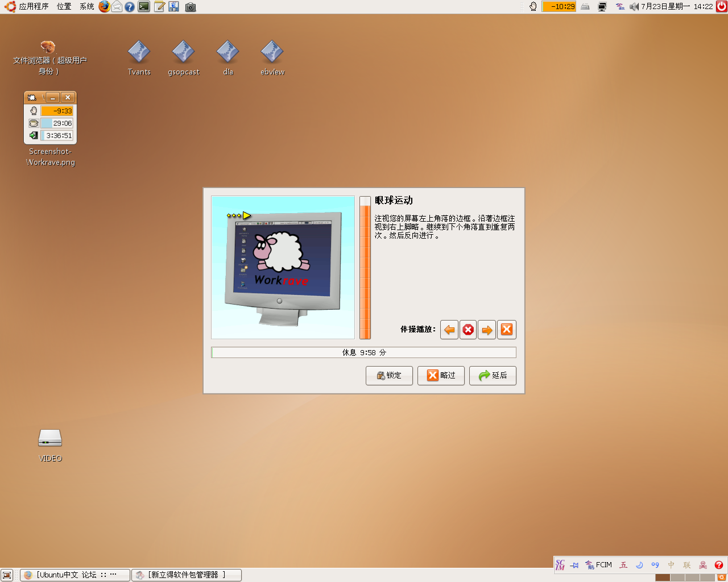Select the Tvants desktop icon

pos(139,58)
